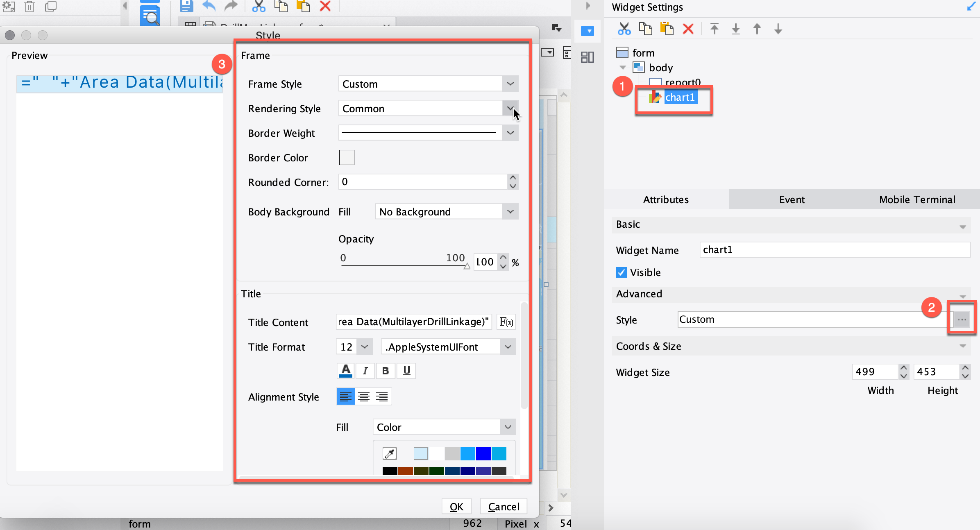Open the Border Weight dropdown
Screen dimensions: 980x530
point(510,133)
